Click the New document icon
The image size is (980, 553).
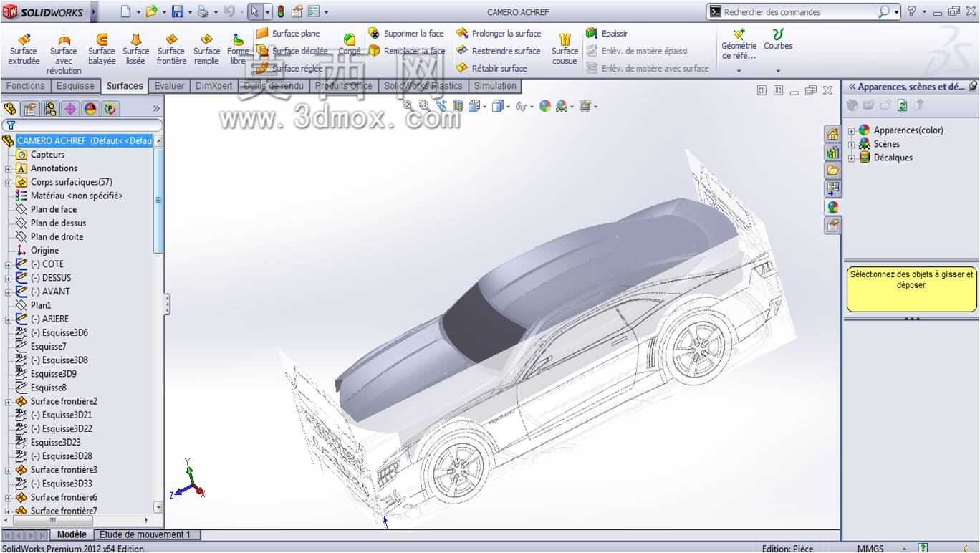[126, 11]
